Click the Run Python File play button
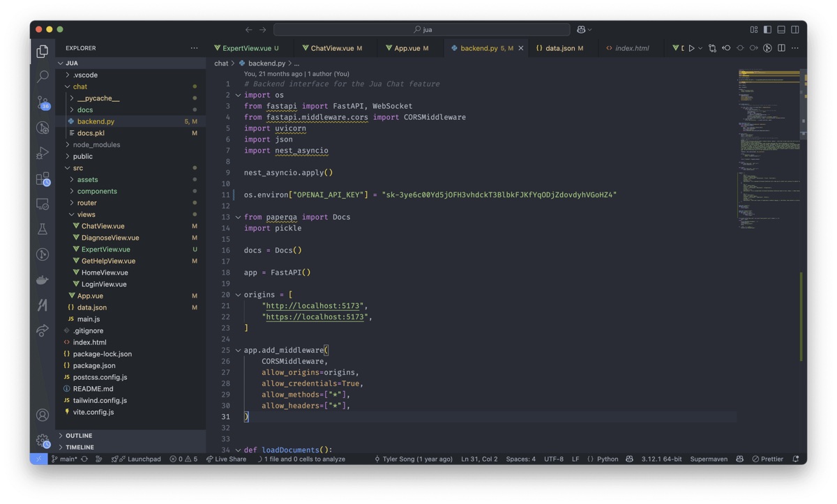Image resolution: width=837 pixels, height=504 pixels. 691,48
